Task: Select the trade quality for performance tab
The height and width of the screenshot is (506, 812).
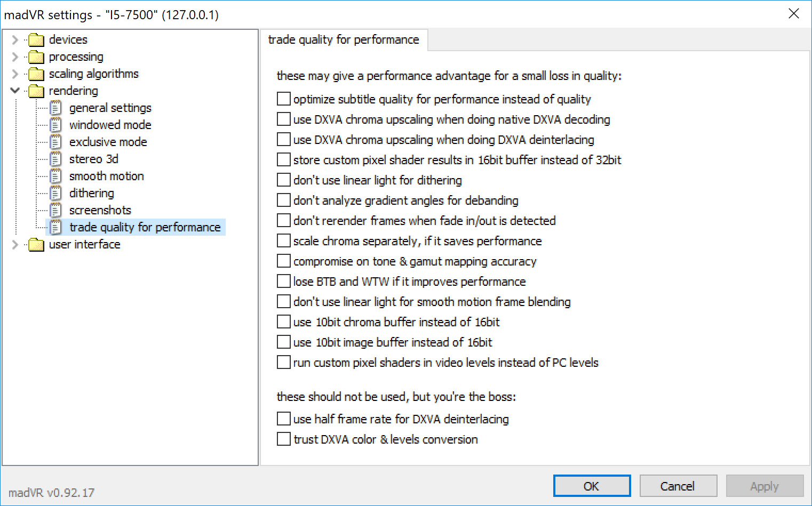Action: (x=344, y=40)
